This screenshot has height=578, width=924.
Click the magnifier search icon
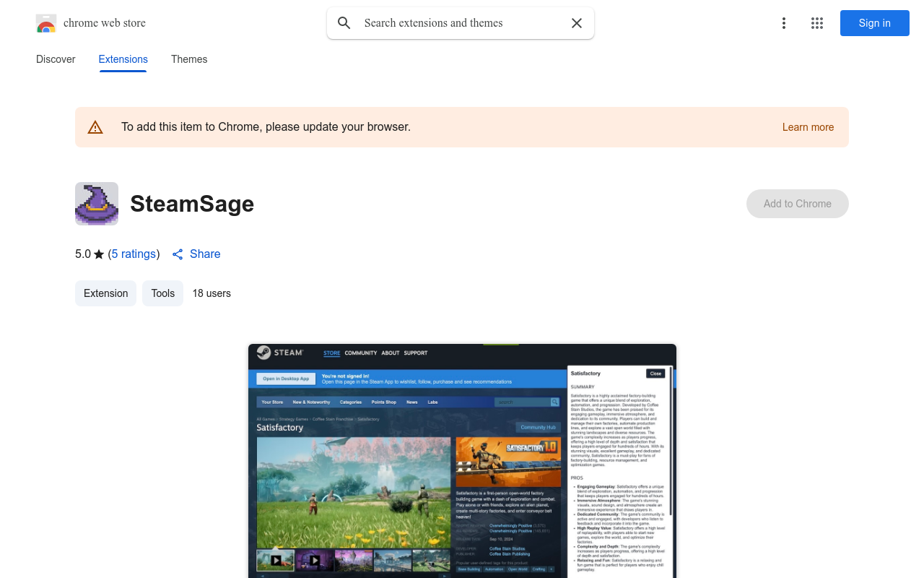point(344,23)
